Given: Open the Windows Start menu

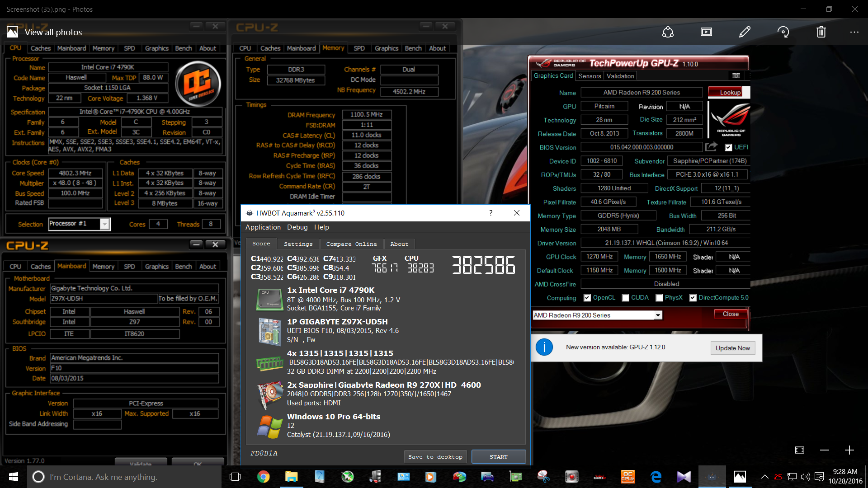Looking at the screenshot, I should (x=13, y=477).
